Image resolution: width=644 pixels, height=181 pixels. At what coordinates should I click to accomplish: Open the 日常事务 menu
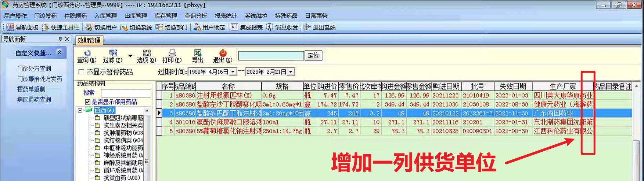point(316,16)
